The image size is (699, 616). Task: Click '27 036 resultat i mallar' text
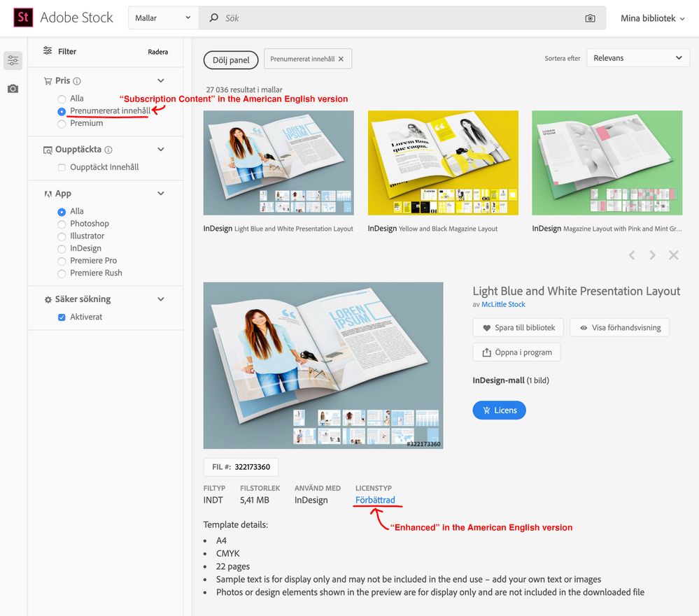coord(244,89)
